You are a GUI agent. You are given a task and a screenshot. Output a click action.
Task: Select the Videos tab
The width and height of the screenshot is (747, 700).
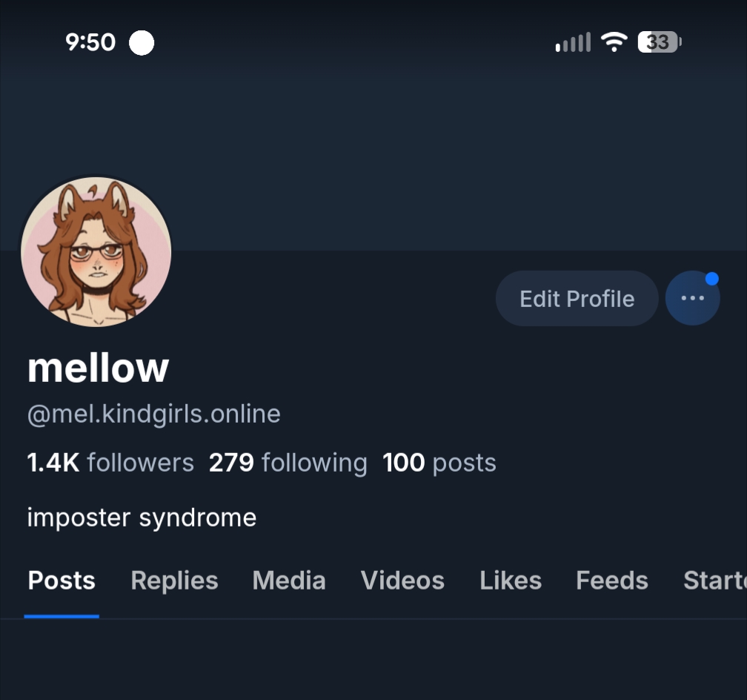click(402, 581)
